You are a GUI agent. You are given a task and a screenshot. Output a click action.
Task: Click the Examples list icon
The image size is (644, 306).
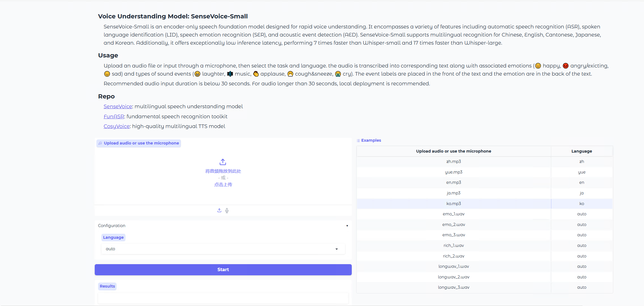coord(358,141)
